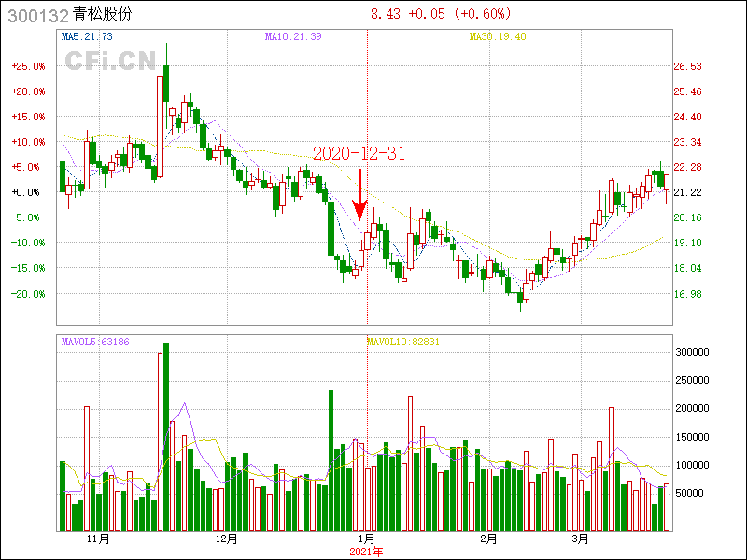Click the MAVOL5:63186 volume label
Image resolution: width=747 pixels, height=560 pixels.
[95, 342]
